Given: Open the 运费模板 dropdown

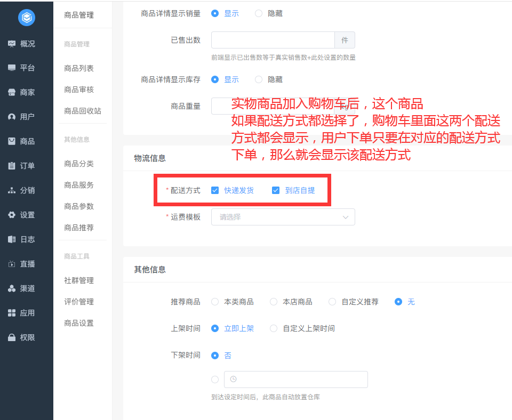Looking at the screenshot, I should (283, 217).
